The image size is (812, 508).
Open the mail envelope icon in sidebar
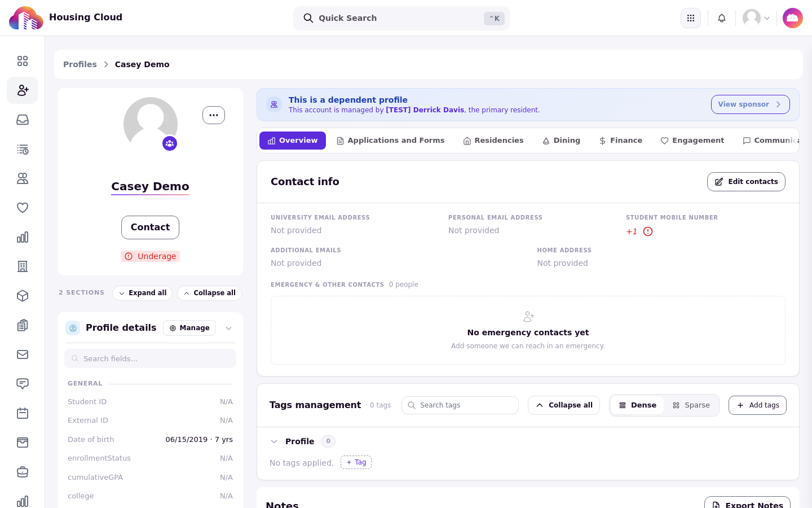coord(23,354)
